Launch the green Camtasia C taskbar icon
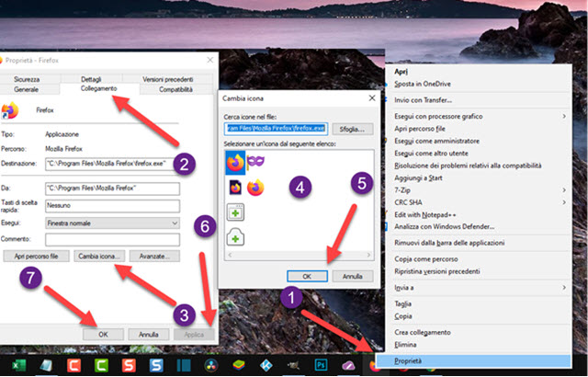 click(x=101, y=365)
